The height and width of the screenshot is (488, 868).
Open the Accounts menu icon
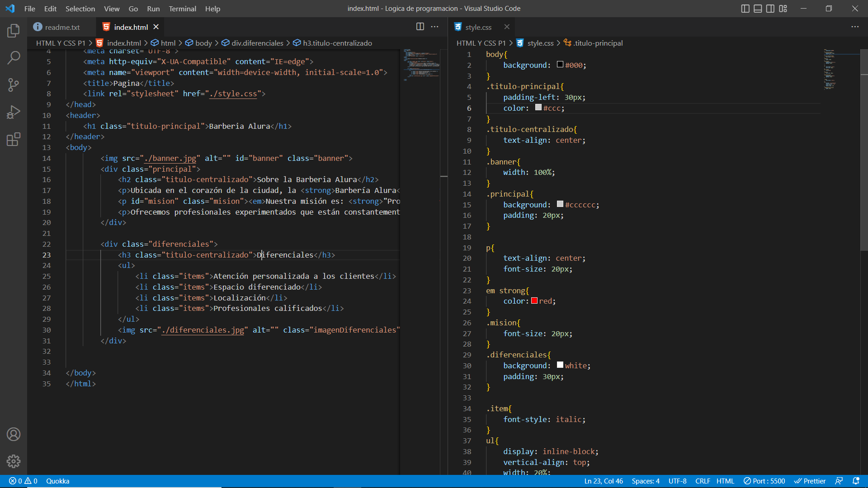coord(14,434)
